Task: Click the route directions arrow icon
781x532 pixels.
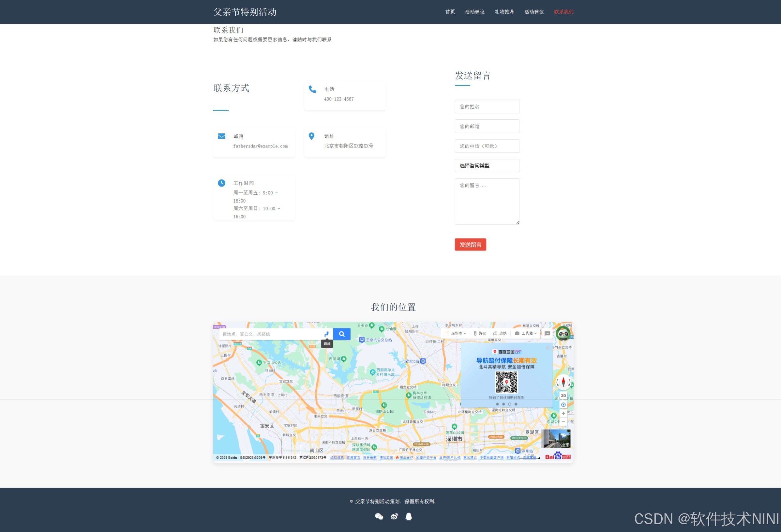Action: (327, 334)
